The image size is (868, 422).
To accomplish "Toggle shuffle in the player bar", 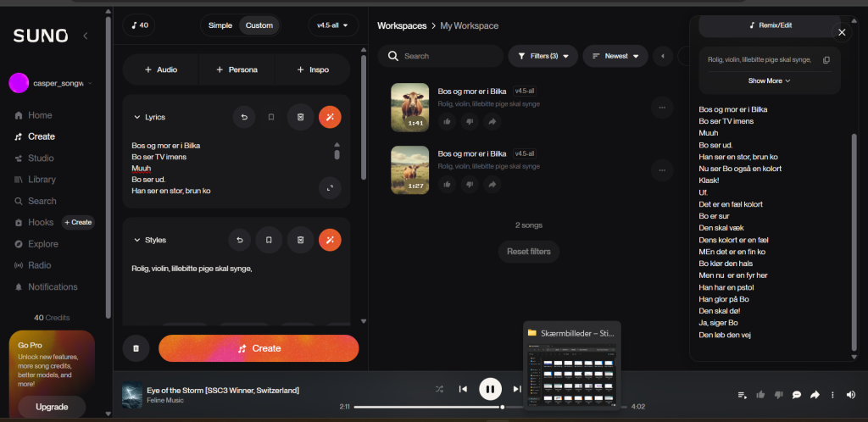I will click(x=439, y=390).
